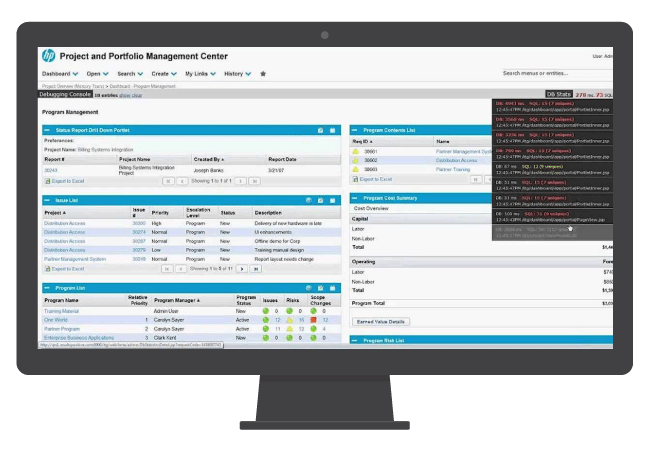Click yellow warning icon for Req ID 30001
This screenshot has width=650, height=450.
pyautogui.click(x=355, y=152)
